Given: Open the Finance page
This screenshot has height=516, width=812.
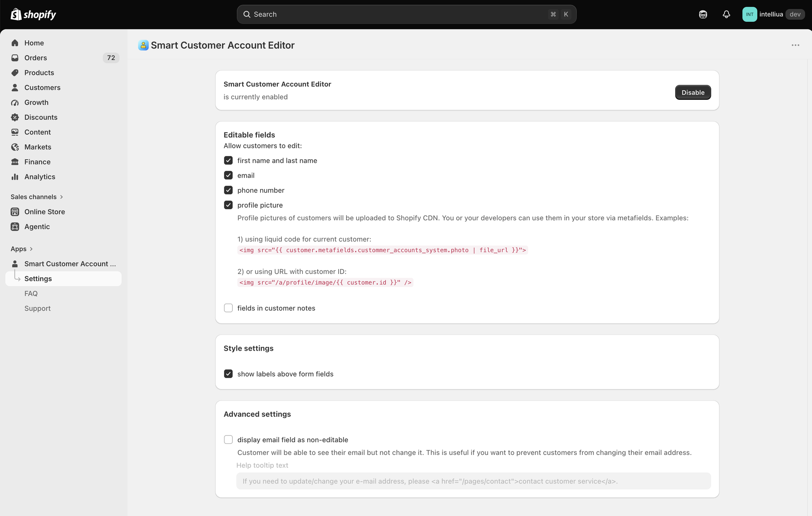Looking at the screenshot, I should click(63, 162).
